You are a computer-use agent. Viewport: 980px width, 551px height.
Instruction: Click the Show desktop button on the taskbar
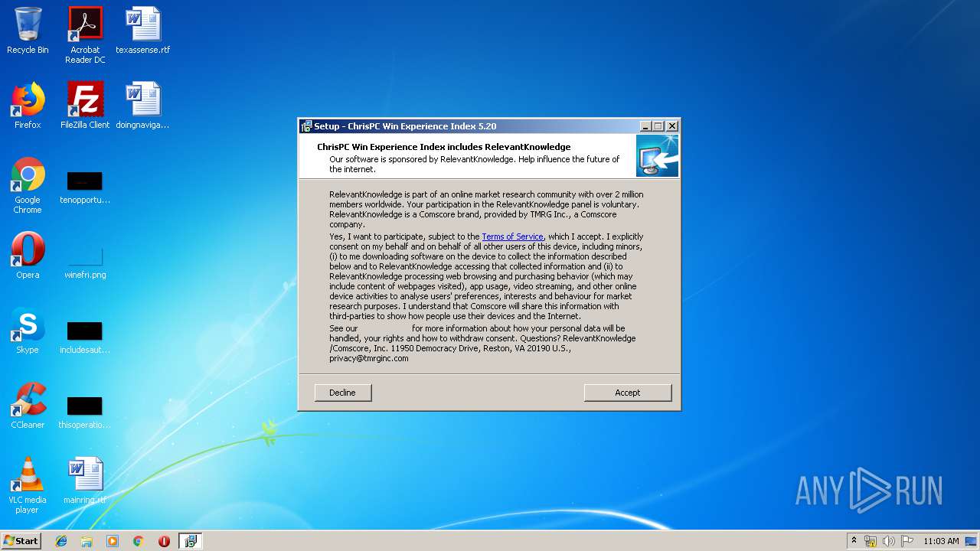coord(972,541)
